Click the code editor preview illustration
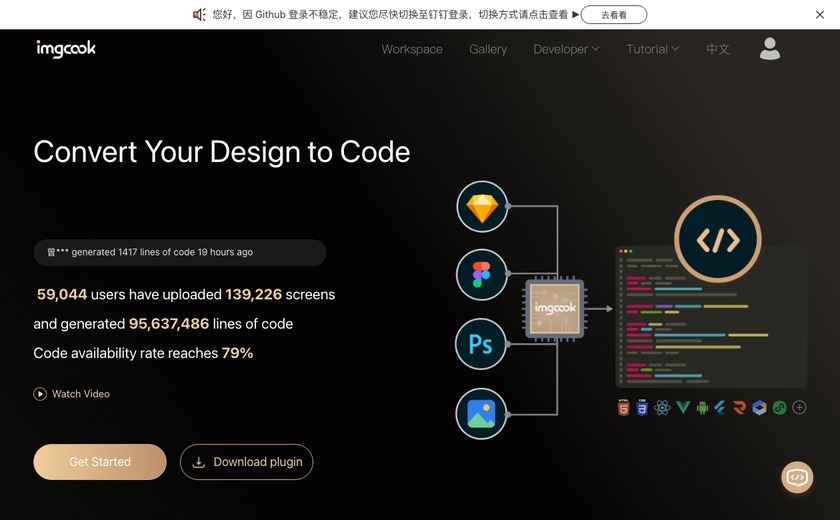Image resolution: width=840 pixels, height=520 pixels. [x=711, y=316]
